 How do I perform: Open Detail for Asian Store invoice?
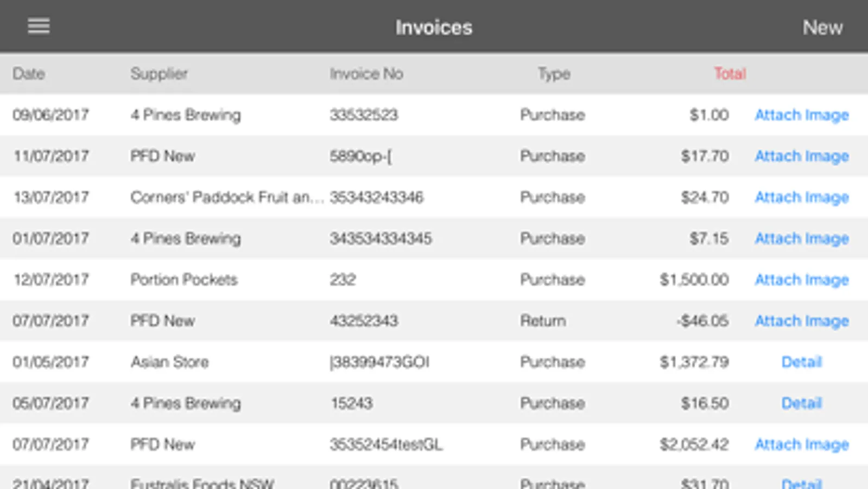coord(801,362)
